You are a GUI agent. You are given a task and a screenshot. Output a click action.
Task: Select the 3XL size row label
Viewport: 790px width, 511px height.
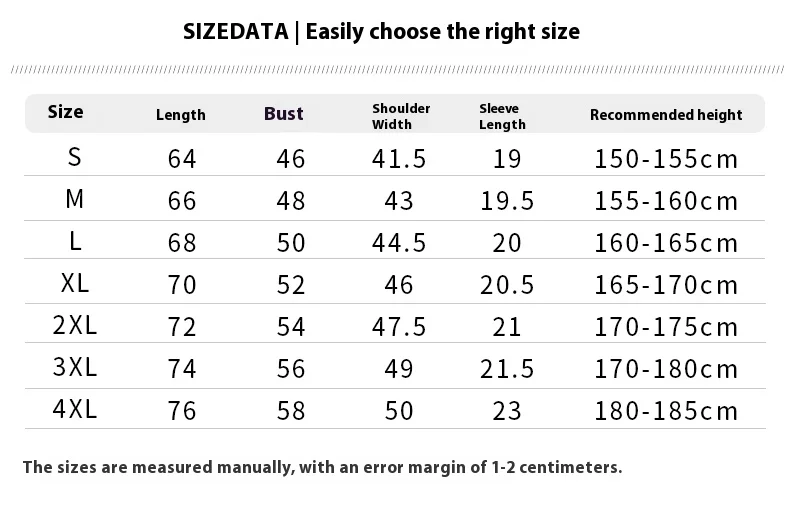coord(75,367)
